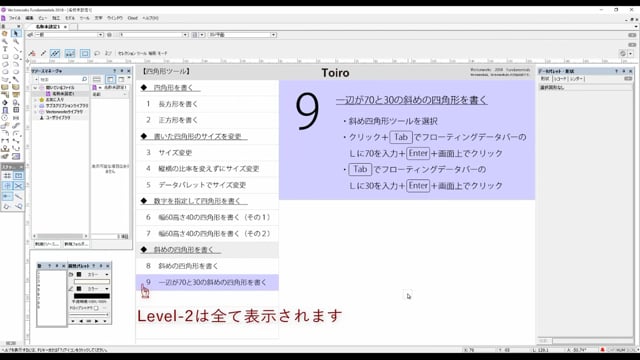The width and height of the screenshot is (640, 360).
Task: Close the 名称未設定1 document tab
Action: pyautogui.click(x=65, y=27)
